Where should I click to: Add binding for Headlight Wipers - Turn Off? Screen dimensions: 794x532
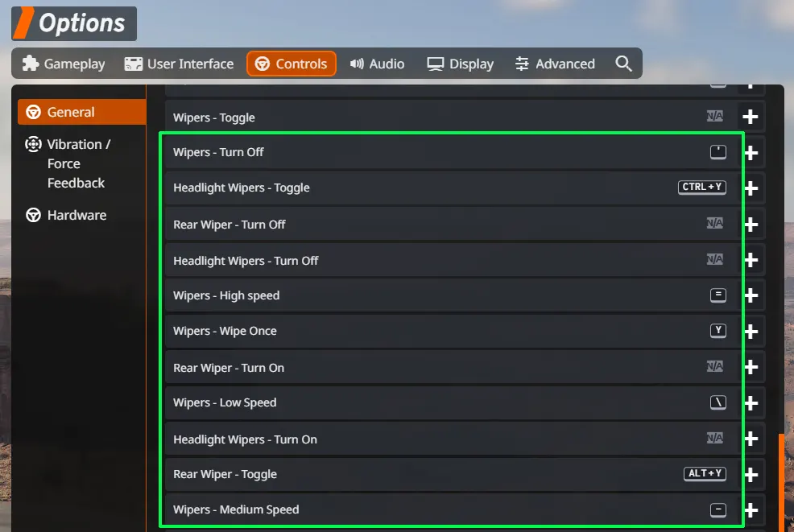(x=751, y=260)
